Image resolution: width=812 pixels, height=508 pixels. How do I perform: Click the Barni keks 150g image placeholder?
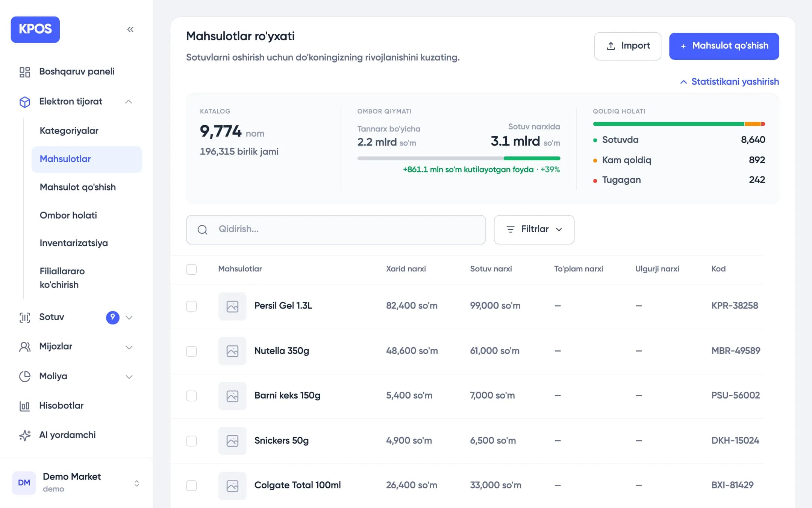coord(232,396)
